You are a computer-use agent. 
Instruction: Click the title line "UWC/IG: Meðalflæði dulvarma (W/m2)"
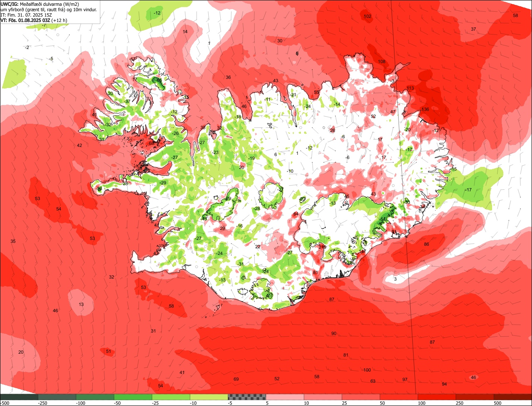[40, 4]
